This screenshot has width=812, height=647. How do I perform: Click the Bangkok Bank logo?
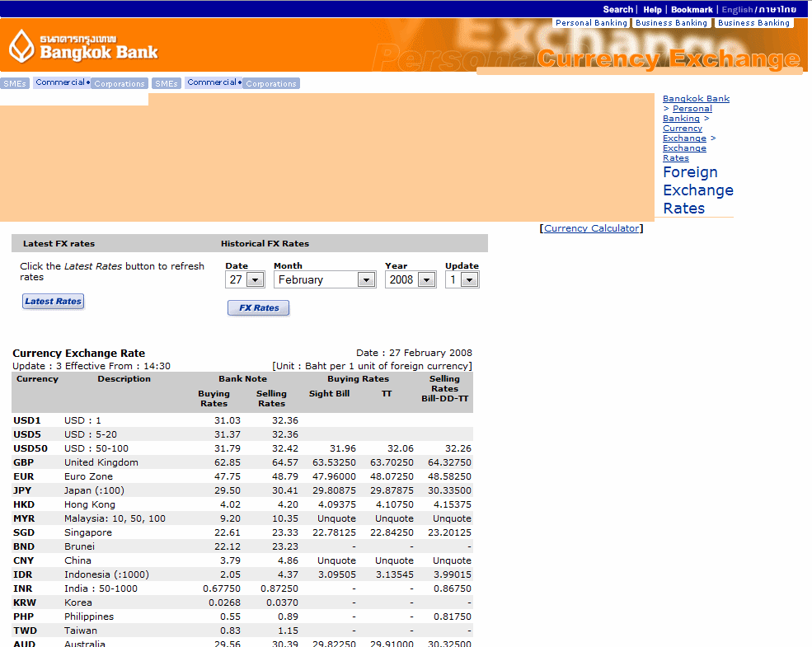click(x=83, y=47)
